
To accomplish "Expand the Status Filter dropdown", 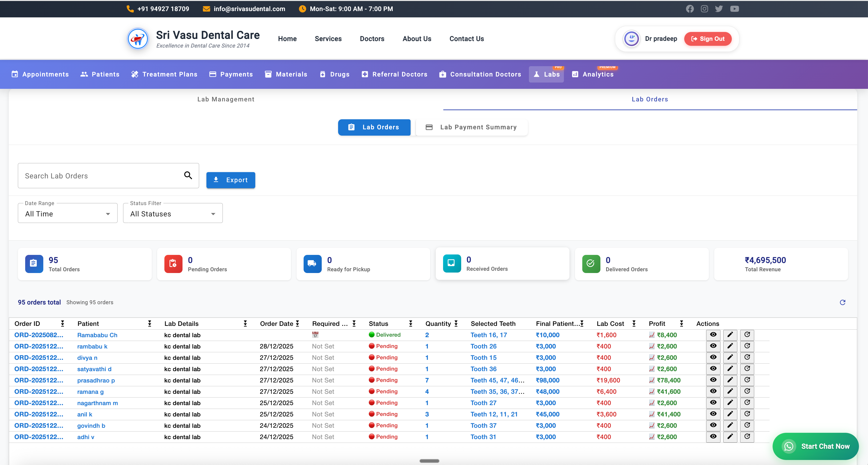I will click(x=172, y=214).
